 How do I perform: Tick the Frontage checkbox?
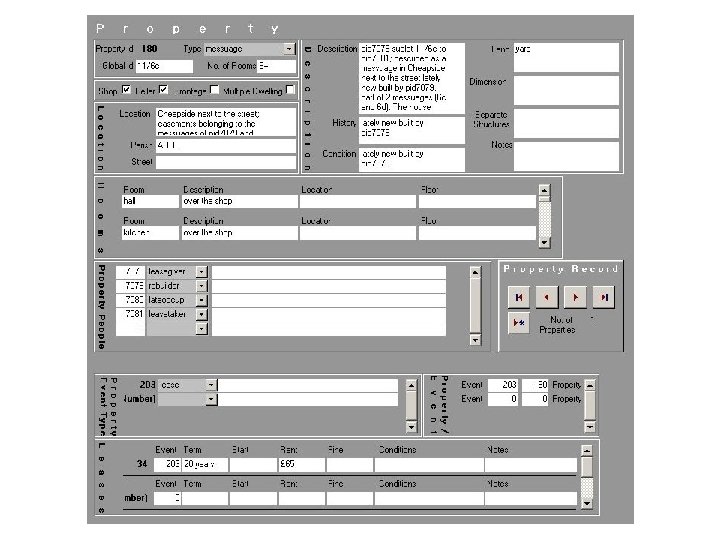point(214,90)
